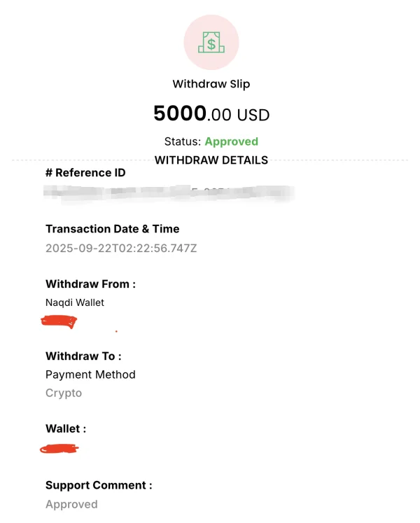Click the 5000.00 USD amount

[x=211, y=113]
